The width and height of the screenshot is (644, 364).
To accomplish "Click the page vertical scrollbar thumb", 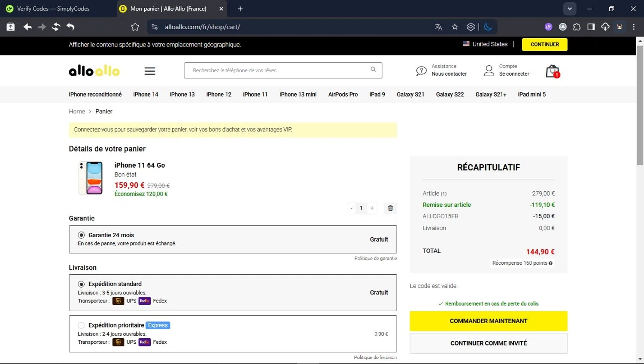I will pyautogui.click(x=640, y=105).
